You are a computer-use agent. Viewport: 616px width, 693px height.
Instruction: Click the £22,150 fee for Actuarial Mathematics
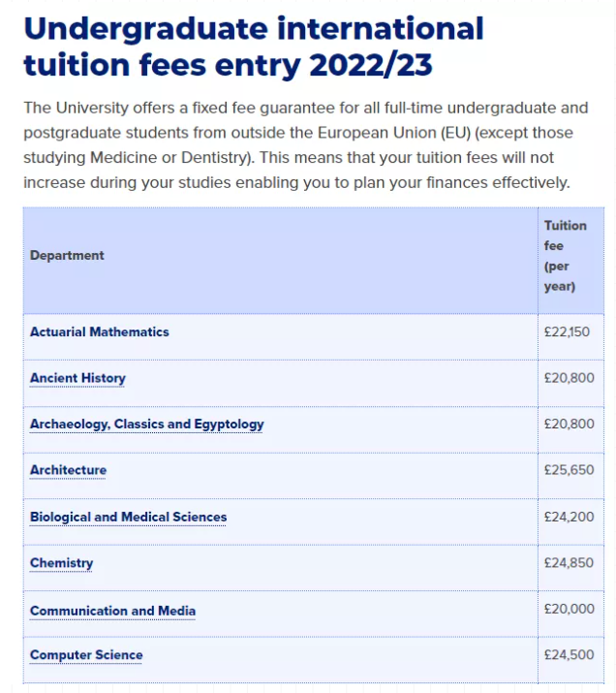[x=567, y=331]
